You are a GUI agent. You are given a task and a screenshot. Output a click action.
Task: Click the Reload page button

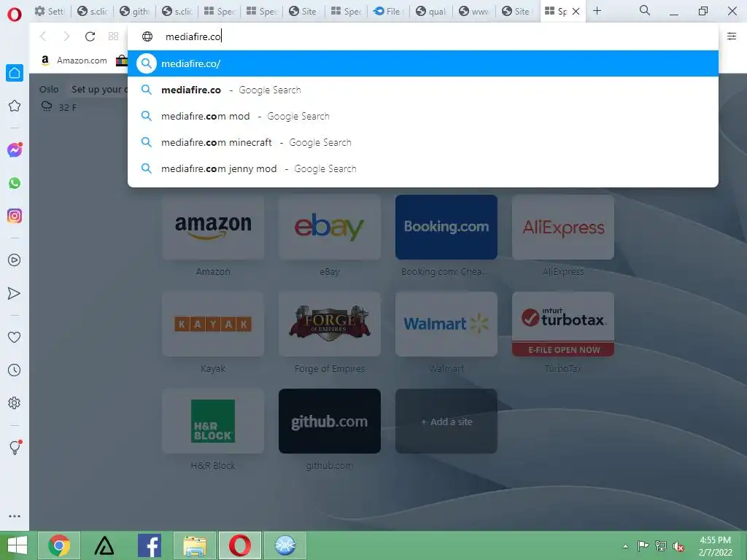click(90, 36)
